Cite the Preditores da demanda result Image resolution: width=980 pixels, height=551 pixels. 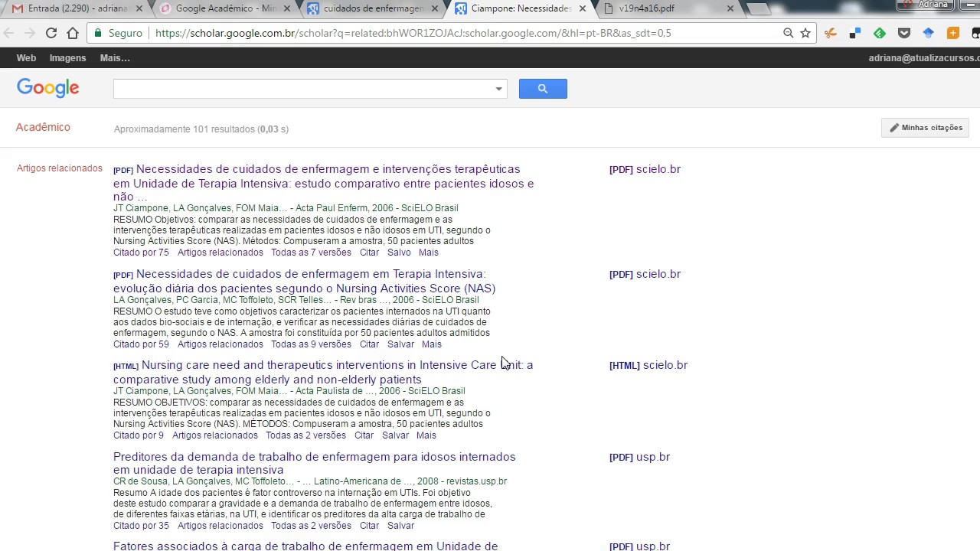[x=369, y=526]
